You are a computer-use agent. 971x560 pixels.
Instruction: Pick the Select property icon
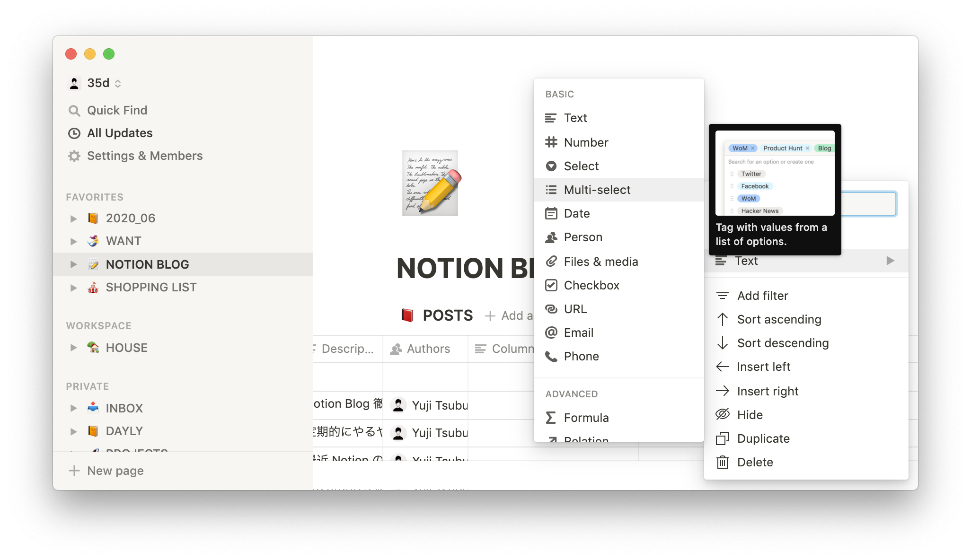tap(551, 166)
